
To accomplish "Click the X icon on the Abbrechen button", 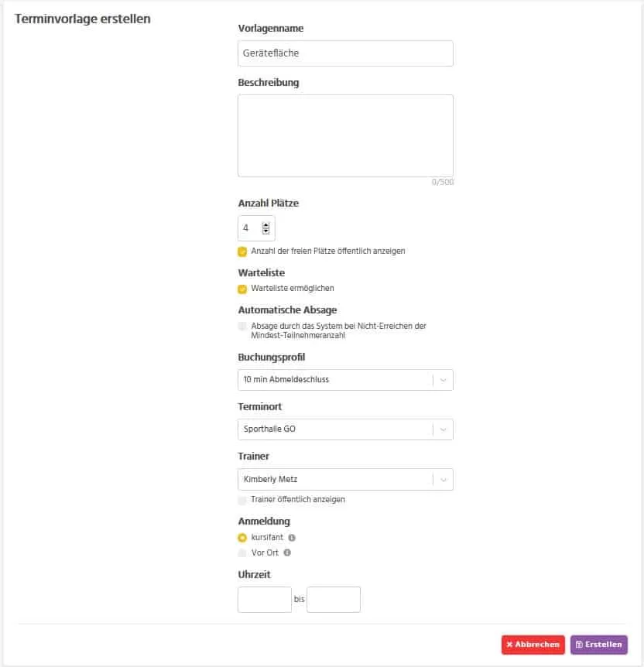I will click(511, 644).
